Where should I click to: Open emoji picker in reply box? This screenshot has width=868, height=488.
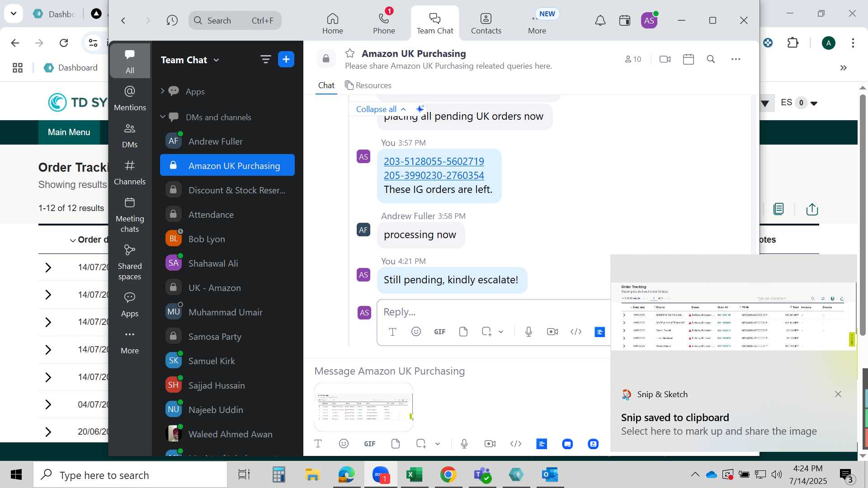tap(416, 332)
